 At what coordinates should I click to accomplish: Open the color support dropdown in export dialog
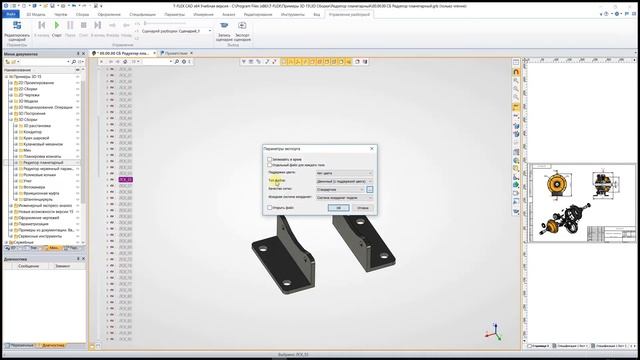point(344,173)
